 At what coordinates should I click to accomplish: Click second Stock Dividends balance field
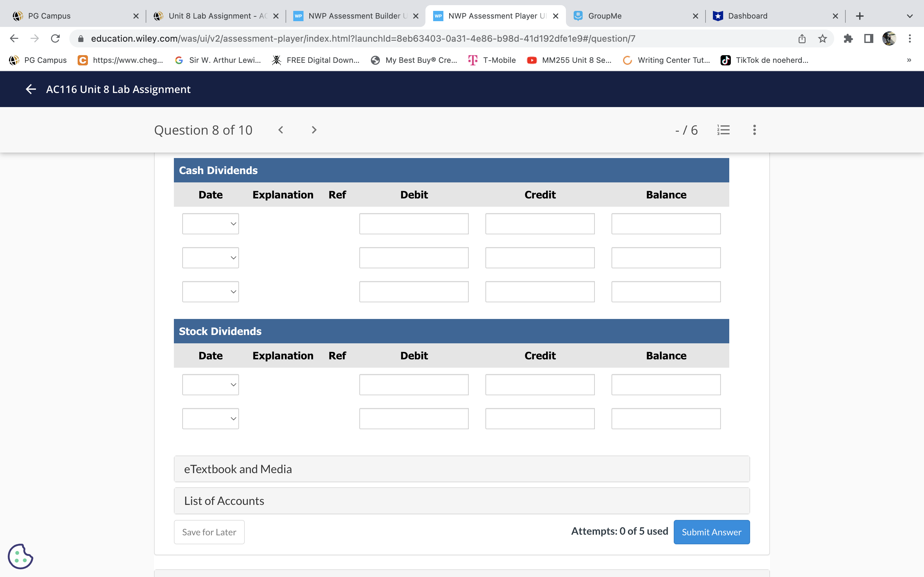click(x=665, y=419)
